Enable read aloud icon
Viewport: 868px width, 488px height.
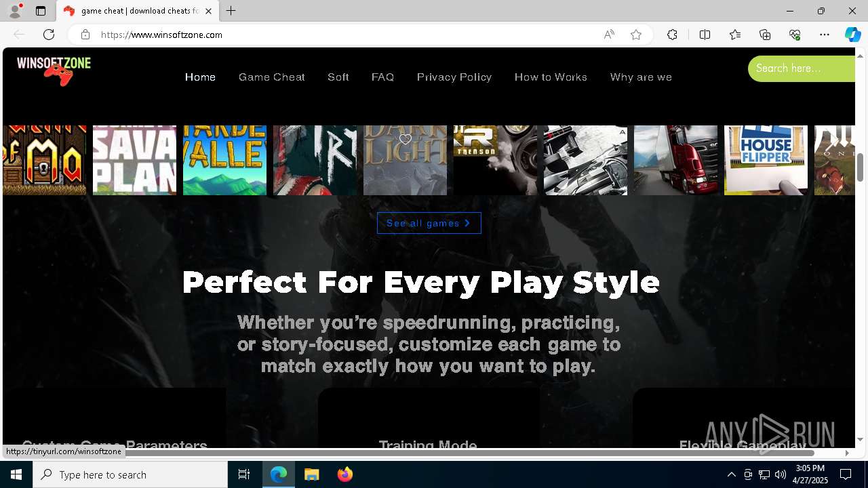[x=609, y=35]
